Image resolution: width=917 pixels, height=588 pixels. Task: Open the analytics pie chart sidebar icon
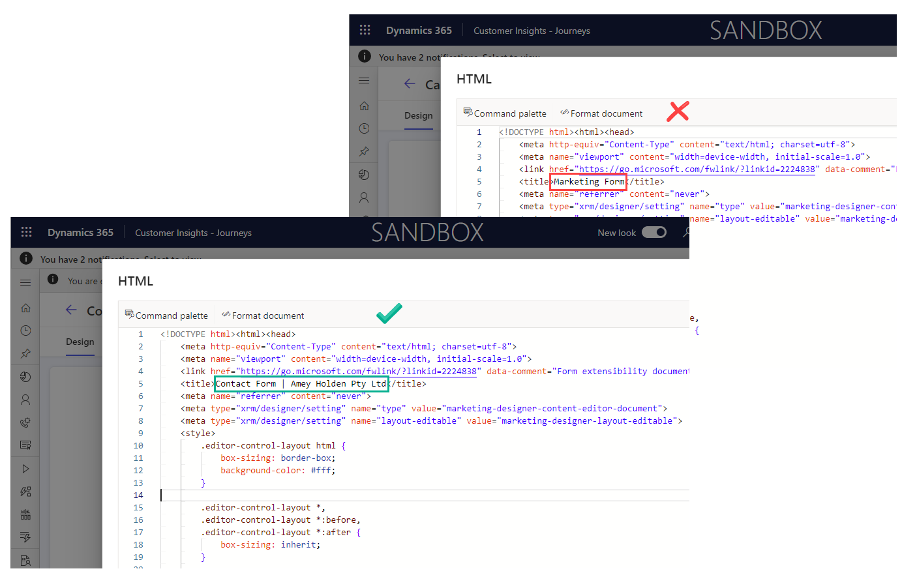[x=25, y=376]
